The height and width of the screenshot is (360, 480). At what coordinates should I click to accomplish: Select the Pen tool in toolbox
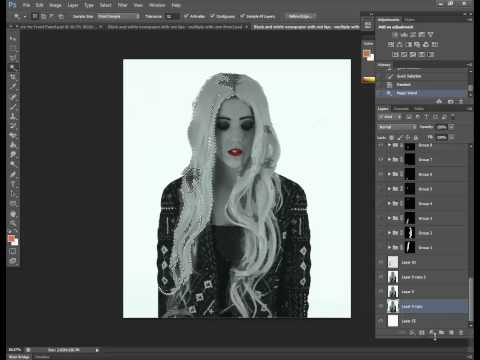[13, 174]
